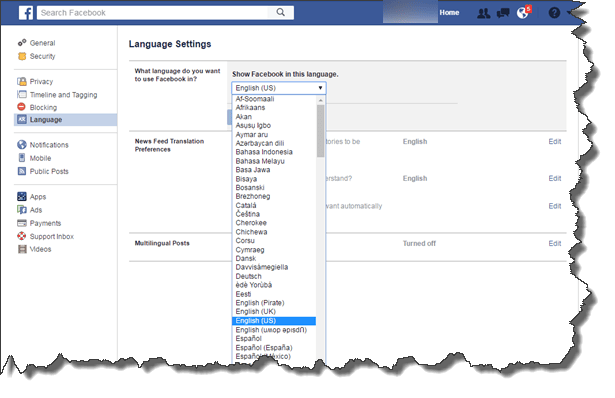This screenshot has height=398, width=615.
Task: Select Aymar aru language option
Action: pyautogui.click(x=274, y=134)
